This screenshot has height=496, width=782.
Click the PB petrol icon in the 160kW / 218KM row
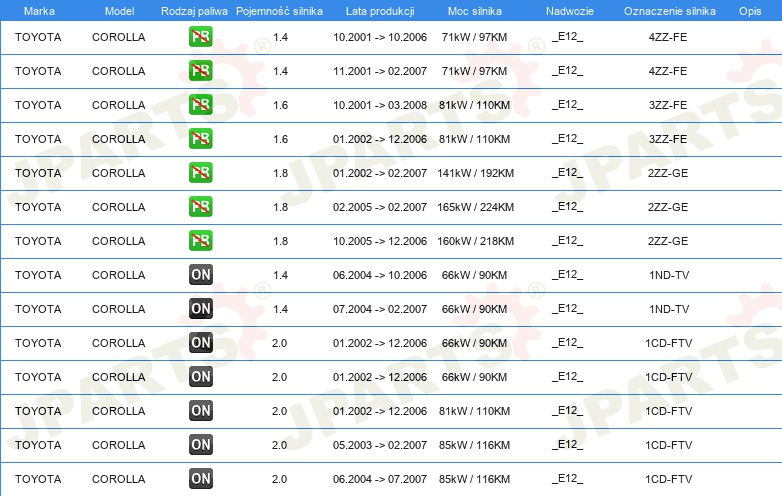pyautogui.click(x=201, y=241)
